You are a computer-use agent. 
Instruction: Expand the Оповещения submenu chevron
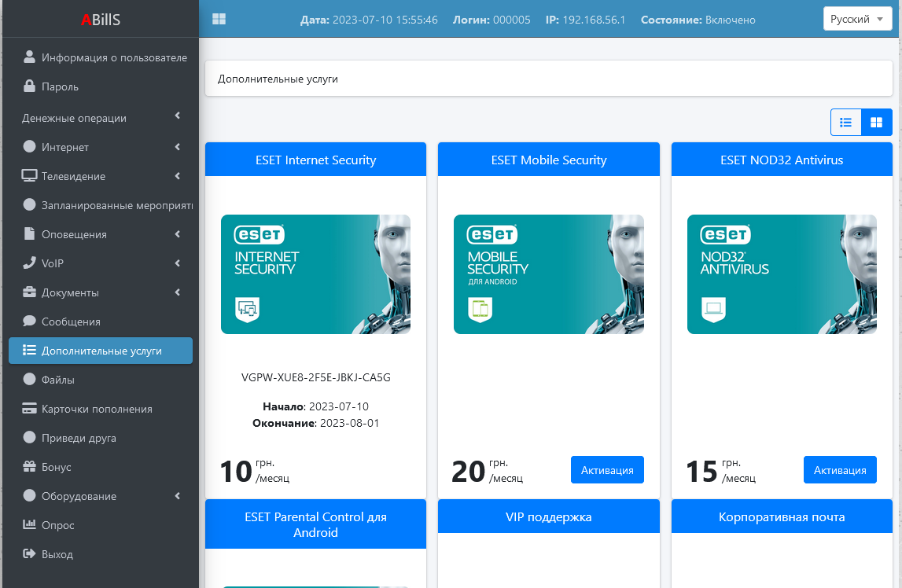pyautogui.click(x=178, y=234)
